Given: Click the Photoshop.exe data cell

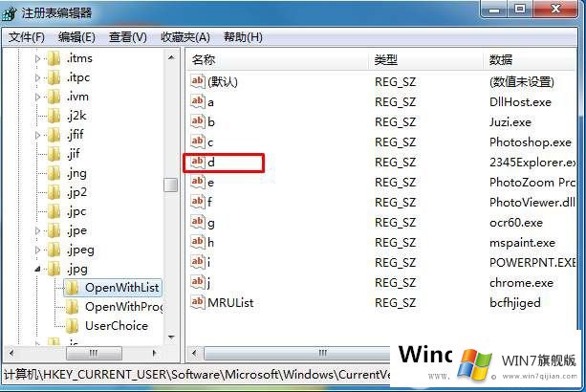Looking at the screenshot, I should (x=531, y=142).
